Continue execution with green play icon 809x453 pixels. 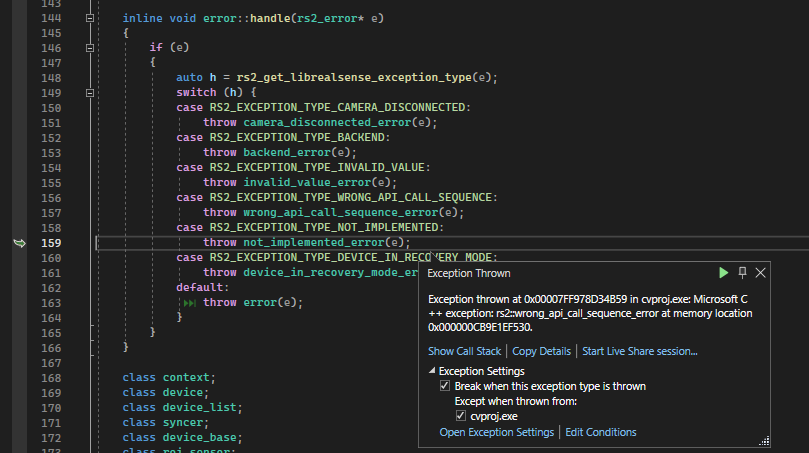click(723, 273)
